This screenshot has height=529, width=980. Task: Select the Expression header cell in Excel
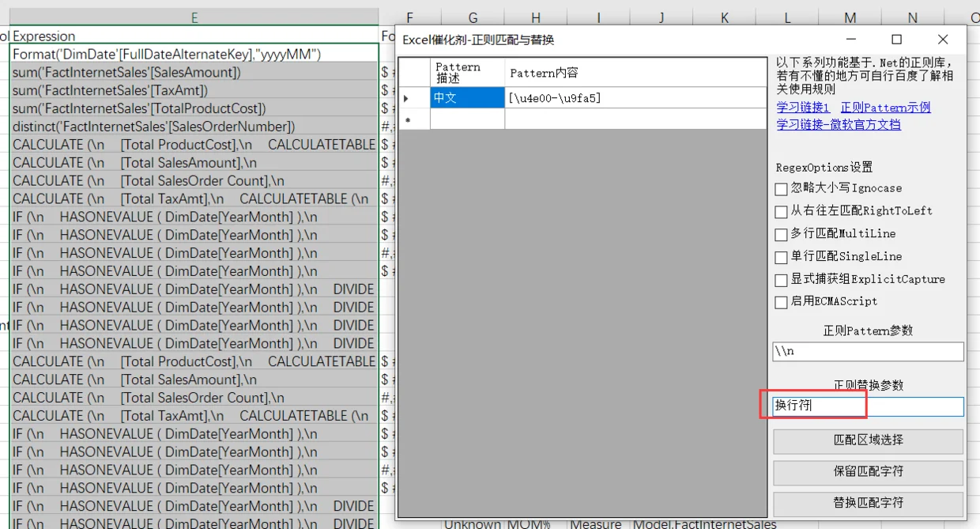(x=194, y=36)
